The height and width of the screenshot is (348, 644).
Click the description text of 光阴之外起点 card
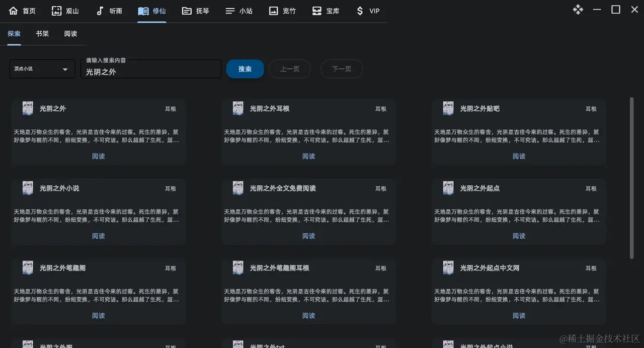517,216
